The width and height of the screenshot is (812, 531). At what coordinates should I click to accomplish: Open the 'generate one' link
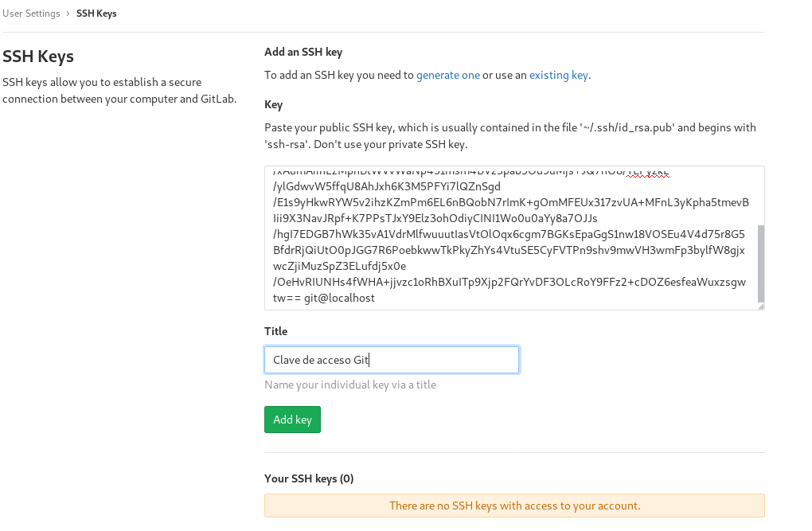tap(448, 76)
